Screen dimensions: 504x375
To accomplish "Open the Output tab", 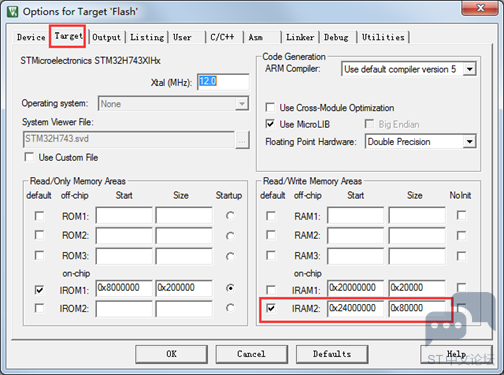I will pos(106,37).
